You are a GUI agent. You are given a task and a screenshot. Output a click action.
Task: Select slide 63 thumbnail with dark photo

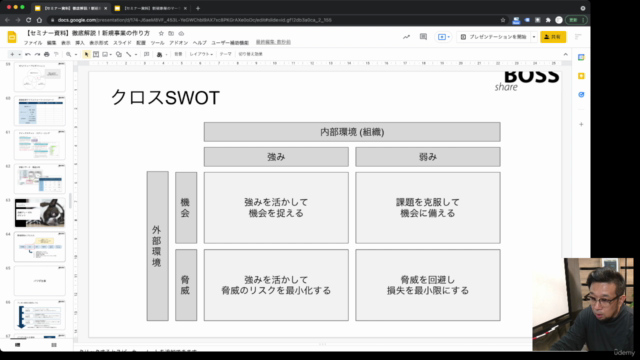coord(40,213)
